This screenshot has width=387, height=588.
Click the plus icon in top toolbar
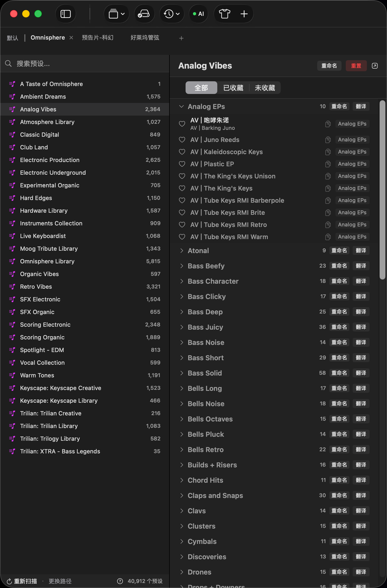(244, 14)
